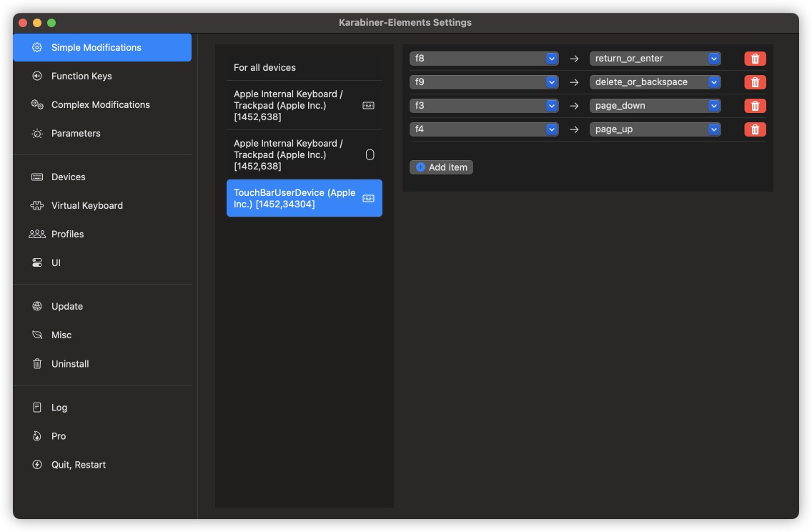Click the Profiles people icon
Image resolution: width=812 pixels, height=532 pixels.
37,234
